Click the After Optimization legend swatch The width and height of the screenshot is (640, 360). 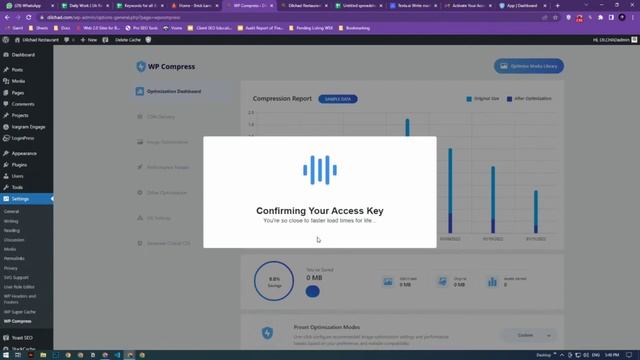click(509, 99)
